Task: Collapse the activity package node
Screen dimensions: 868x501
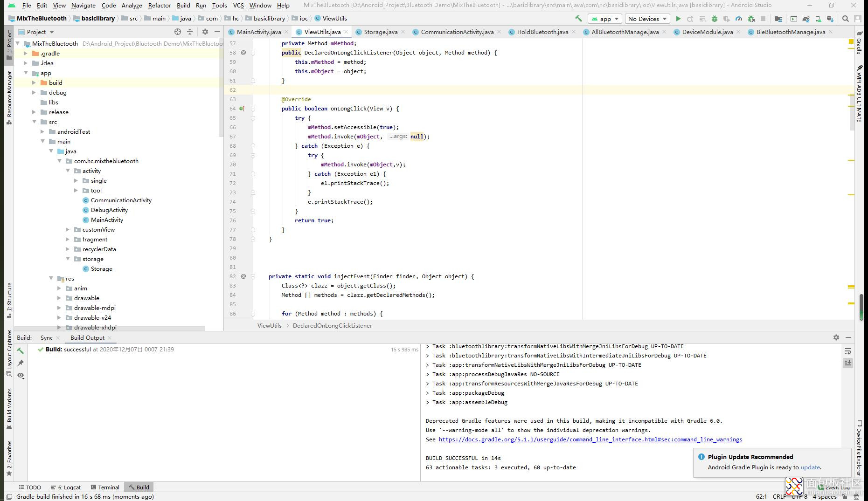Action: click(x=68, y=171)
